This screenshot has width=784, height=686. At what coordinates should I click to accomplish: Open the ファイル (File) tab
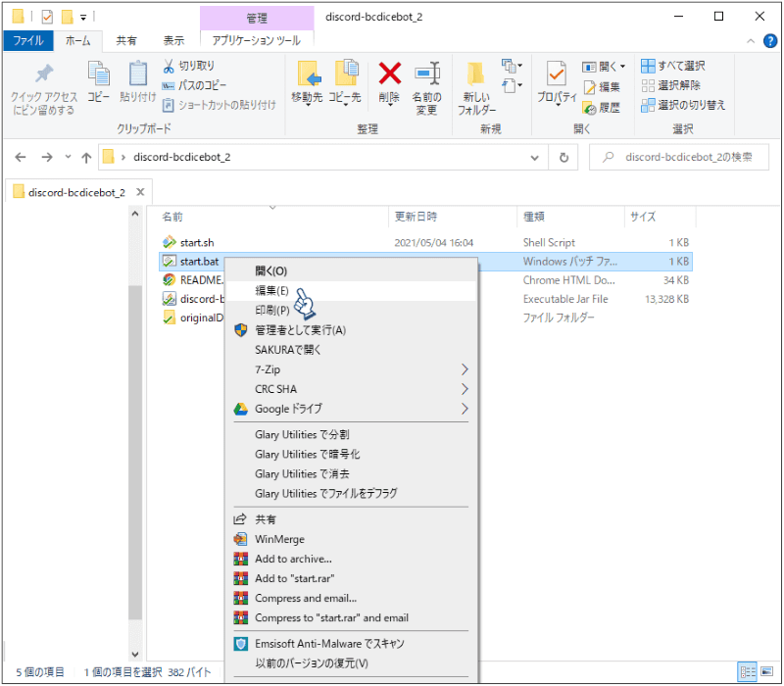point(28,40)
